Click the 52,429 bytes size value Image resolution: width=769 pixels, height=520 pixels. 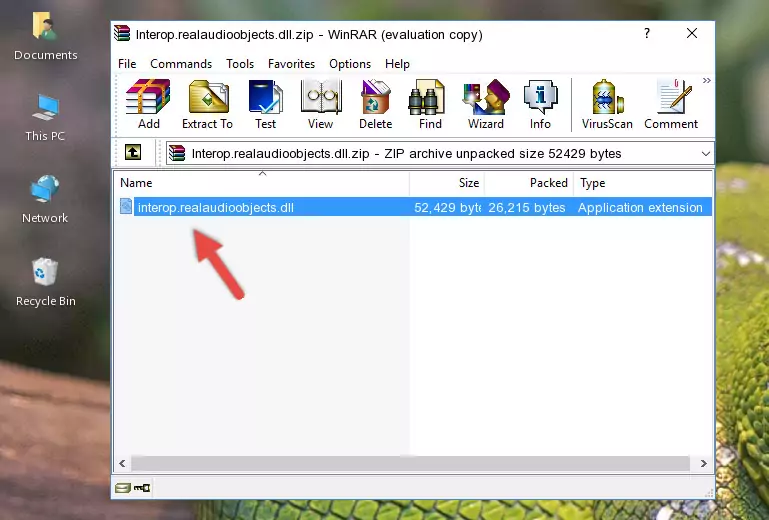click(x=447, y=208)
